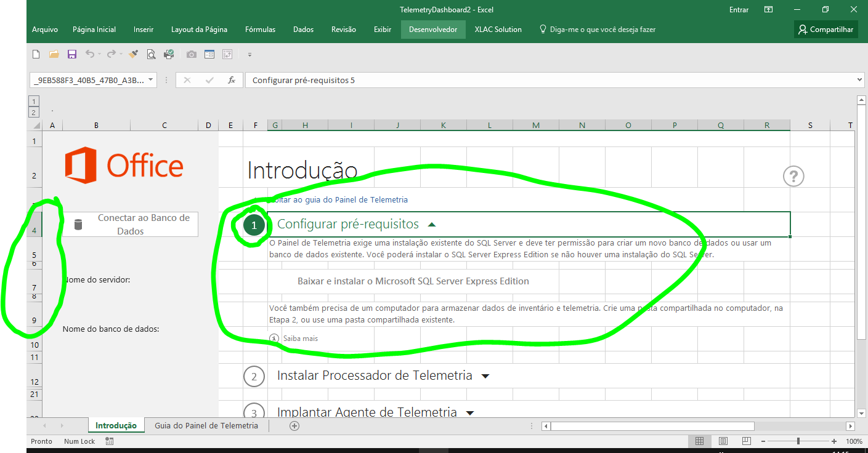Expand the Instalar Processador de Telemetria arrow
The height and width of the screenshot is (453, 868).
(485, 376)
